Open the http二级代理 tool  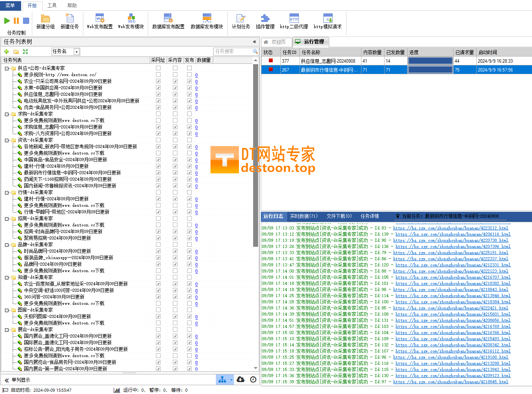(x=294, y=21)
